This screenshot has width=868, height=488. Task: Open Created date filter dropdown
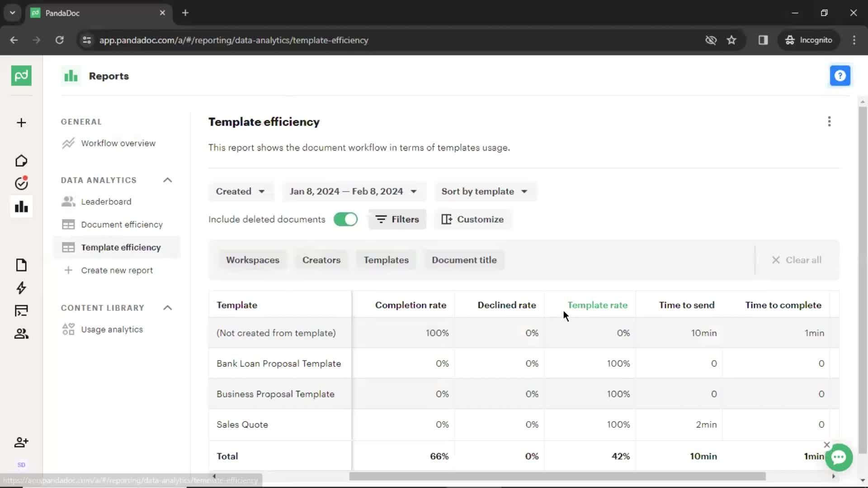point(240,191)
